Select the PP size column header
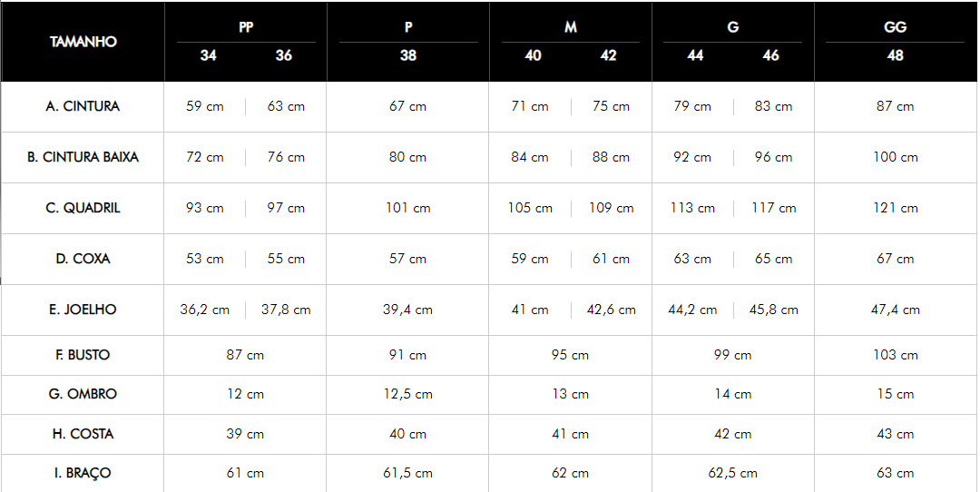Viewport: 980px width, 492px height. (x=246, y=27)
